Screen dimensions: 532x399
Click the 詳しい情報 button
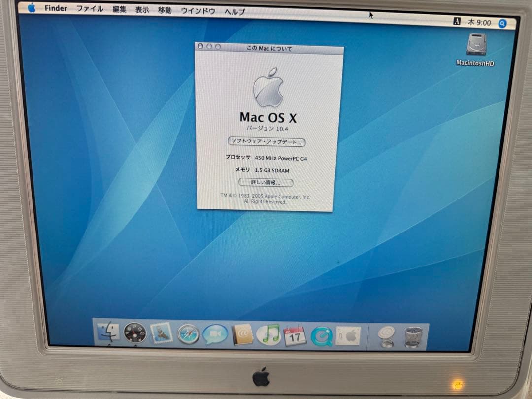coord(266,182)
